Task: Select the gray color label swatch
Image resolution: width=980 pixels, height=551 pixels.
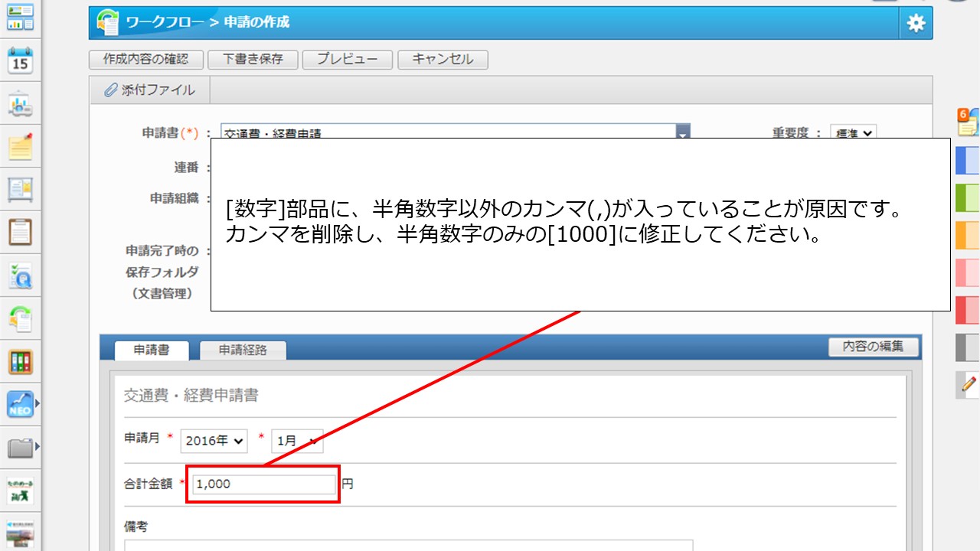Action: (968, 347)
